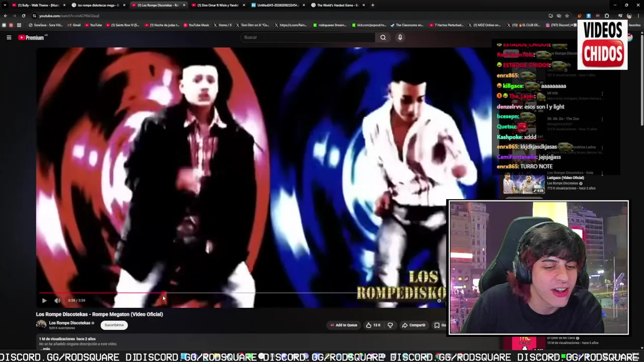Mute the video using the speaker icon

[x=57, y=301]
